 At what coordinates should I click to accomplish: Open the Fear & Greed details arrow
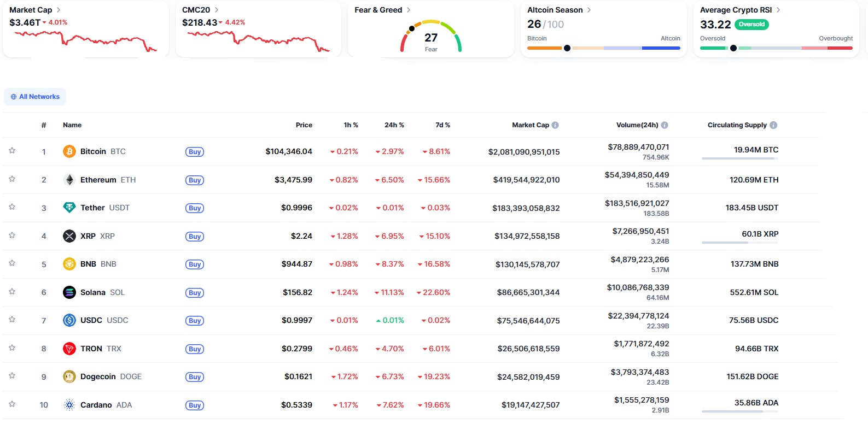(x=409, y=10)
